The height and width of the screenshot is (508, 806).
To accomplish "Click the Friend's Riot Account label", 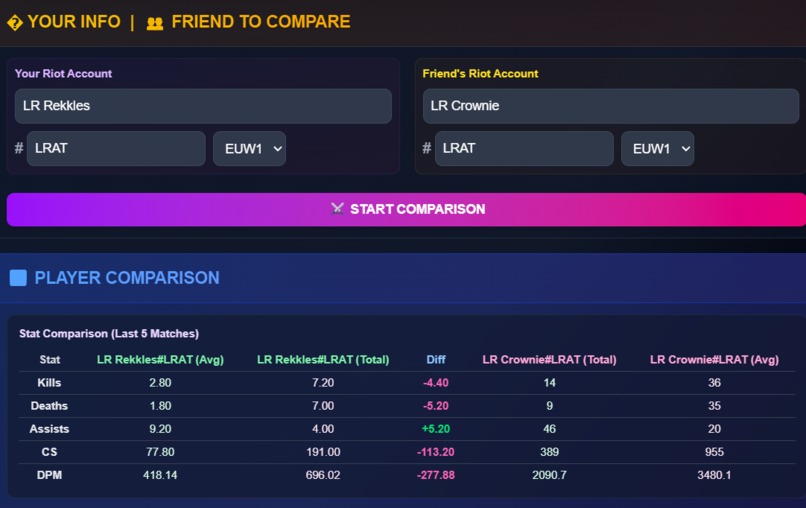I will click(480, 74).
